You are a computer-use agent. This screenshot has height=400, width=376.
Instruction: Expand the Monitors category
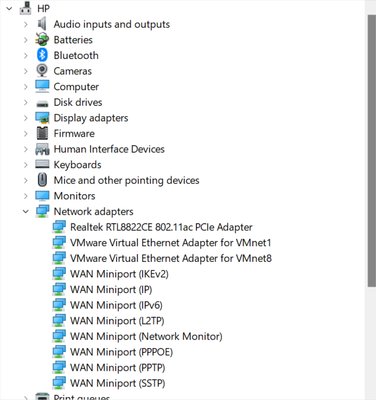point(26,196)
